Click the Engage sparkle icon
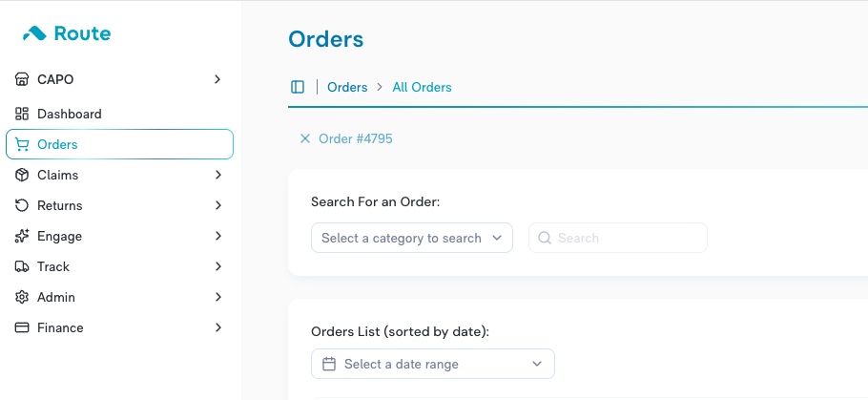This screenshot has height=400, width=868. (x=22, y=236)
